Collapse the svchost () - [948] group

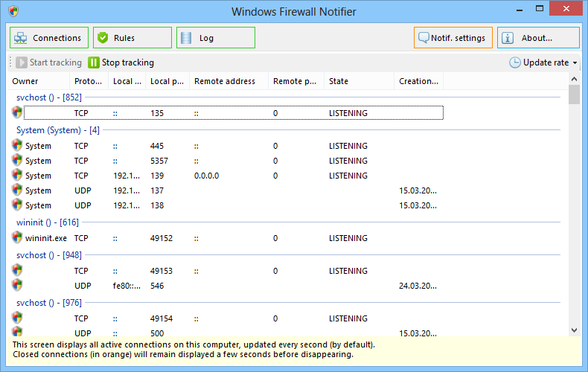(x=48, y=255)
